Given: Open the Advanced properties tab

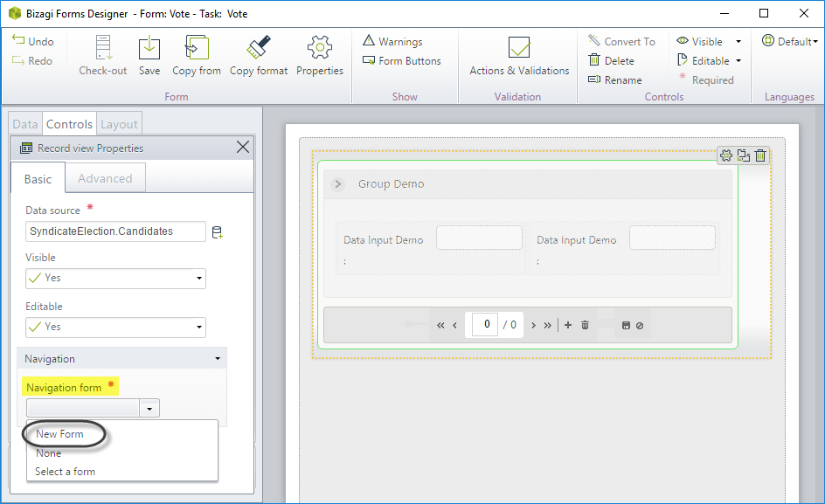Looking at the screenshot, I should point(105,178).
